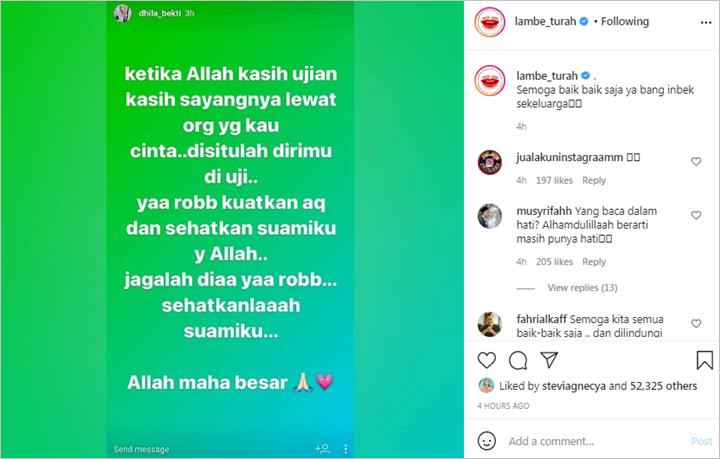Open comment bubble icon below post
This screenshot has height=459, width=720.
click(x=518, y=360)
